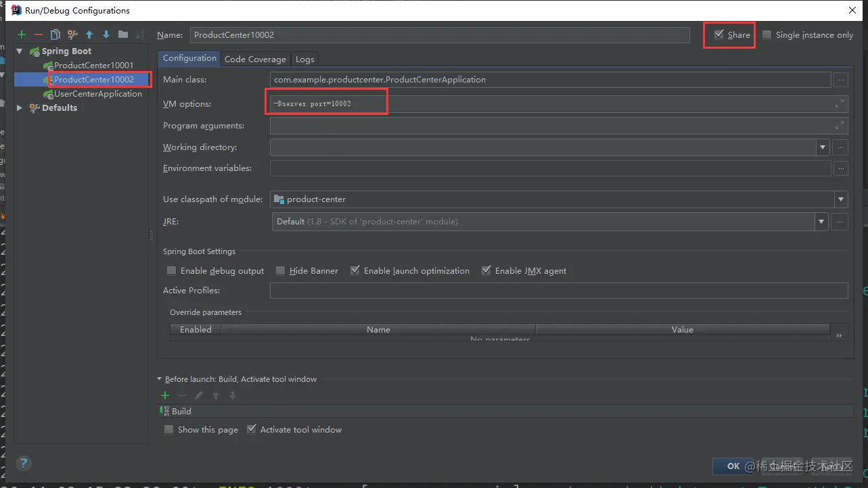The image size is (868, 488).
Task: Click the Active Profiles field
Action: click(559, 291)
